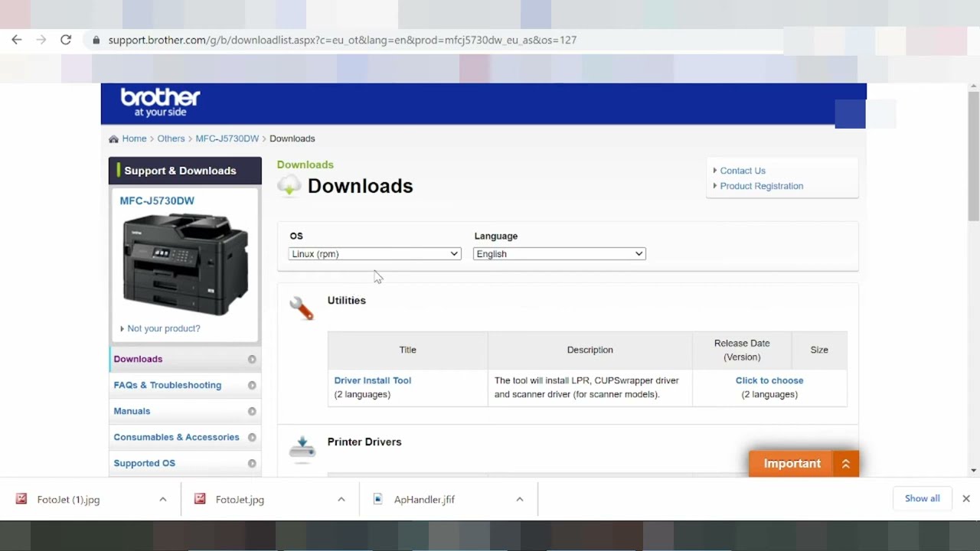
Task: Click the Not your product? link
Action: 164,328
